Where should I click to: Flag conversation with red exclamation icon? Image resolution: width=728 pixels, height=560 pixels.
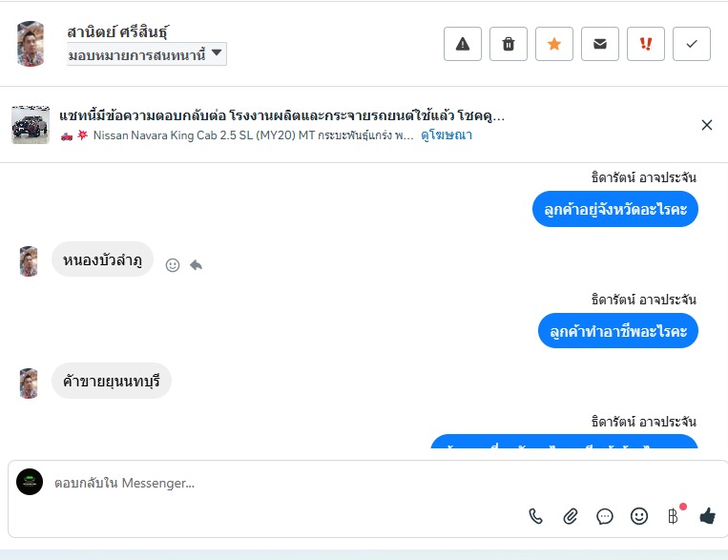(x=646, y=44)
